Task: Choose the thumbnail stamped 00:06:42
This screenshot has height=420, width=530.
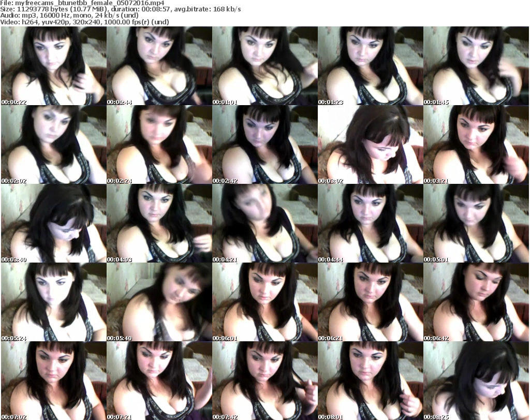Action: 476,302
